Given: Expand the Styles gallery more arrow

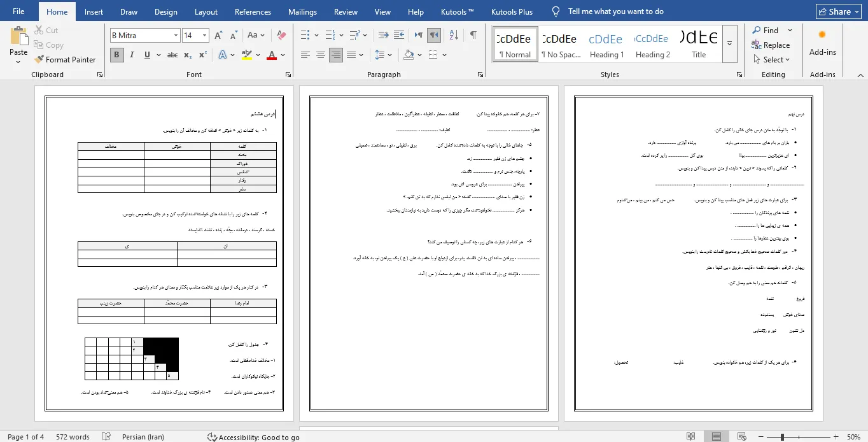Looking at the screenshot, I should point(730,43).
